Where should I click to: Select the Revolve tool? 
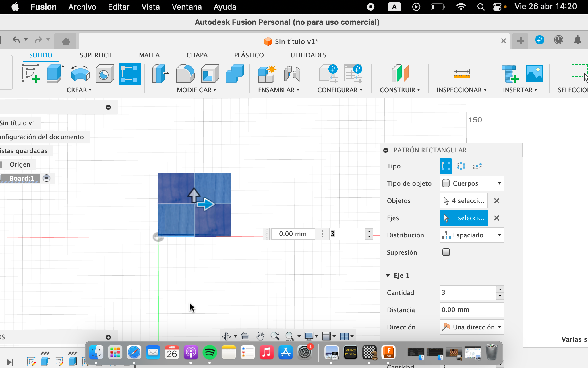[80, 73]
